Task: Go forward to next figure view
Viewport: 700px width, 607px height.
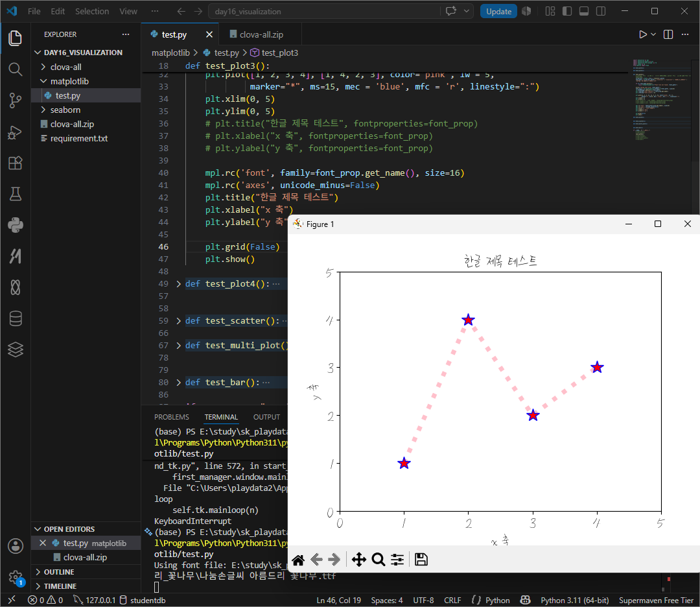Action: coord(334,559)
